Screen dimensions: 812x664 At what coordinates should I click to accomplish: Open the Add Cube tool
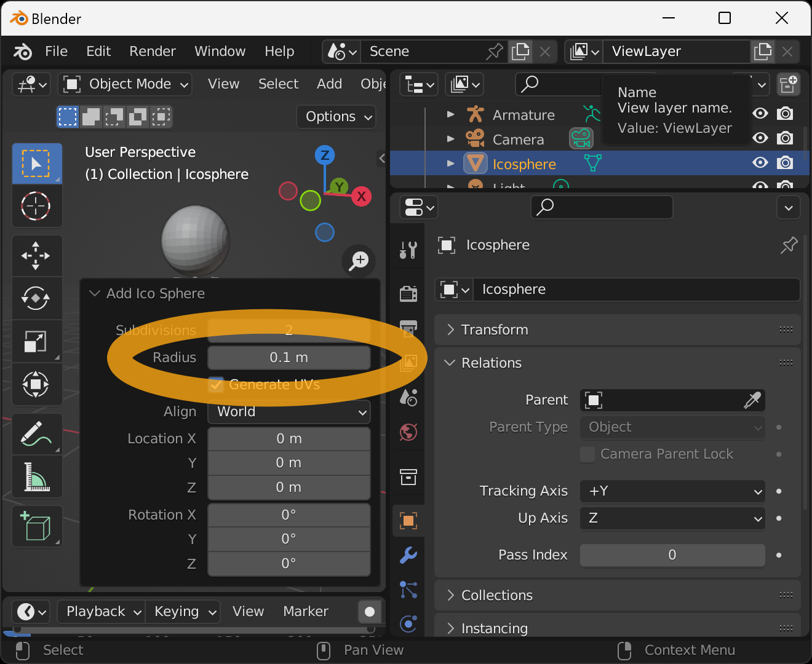coord(36,526)
